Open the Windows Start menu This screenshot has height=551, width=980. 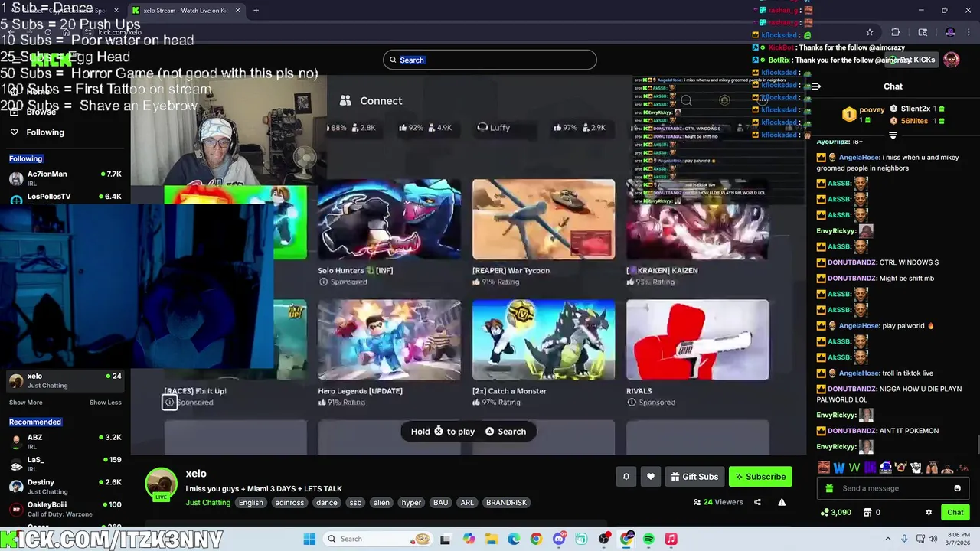click(309, 539)
